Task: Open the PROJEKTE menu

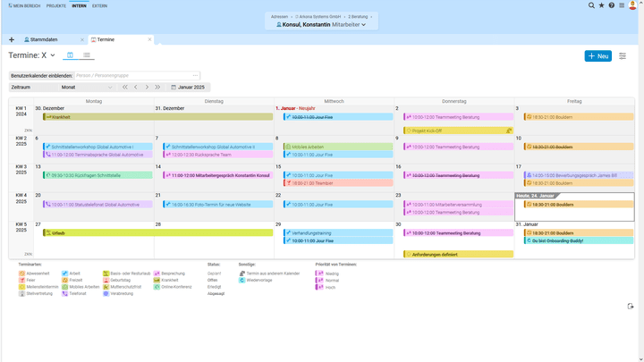Action: coord(56,5)
